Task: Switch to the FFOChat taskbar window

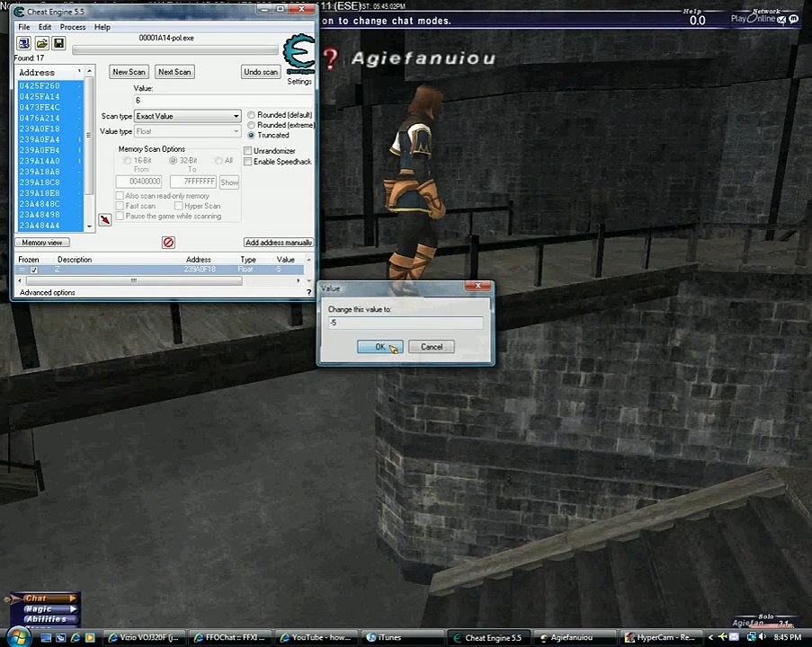Action: (x=229, y=638)
